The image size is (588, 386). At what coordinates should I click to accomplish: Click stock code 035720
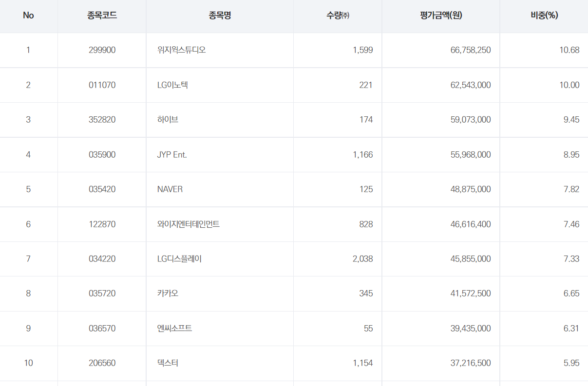click(102, 294)
